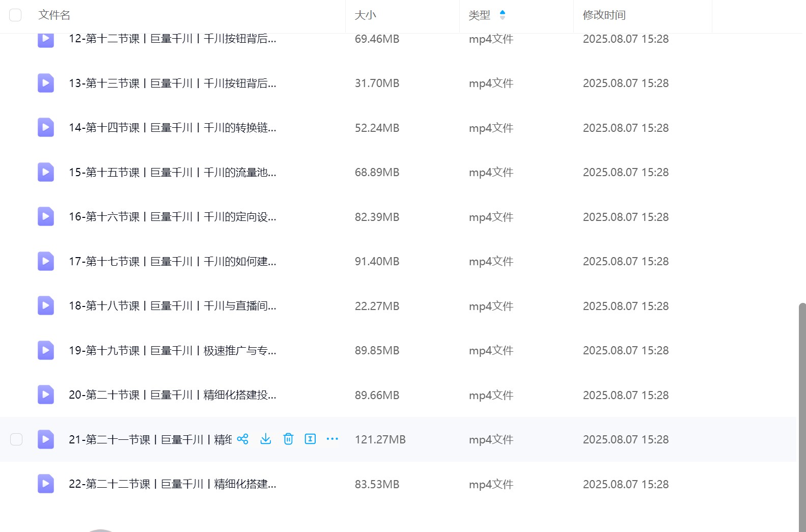Click modified time in 15-第十五节课 row
This screenshot has height=532, width=806.
pos(626,172)
